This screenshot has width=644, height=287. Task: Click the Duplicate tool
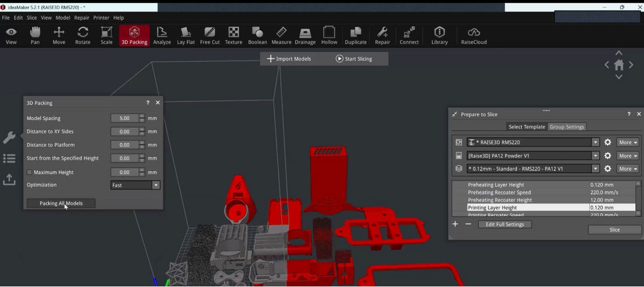pos(356,36)
